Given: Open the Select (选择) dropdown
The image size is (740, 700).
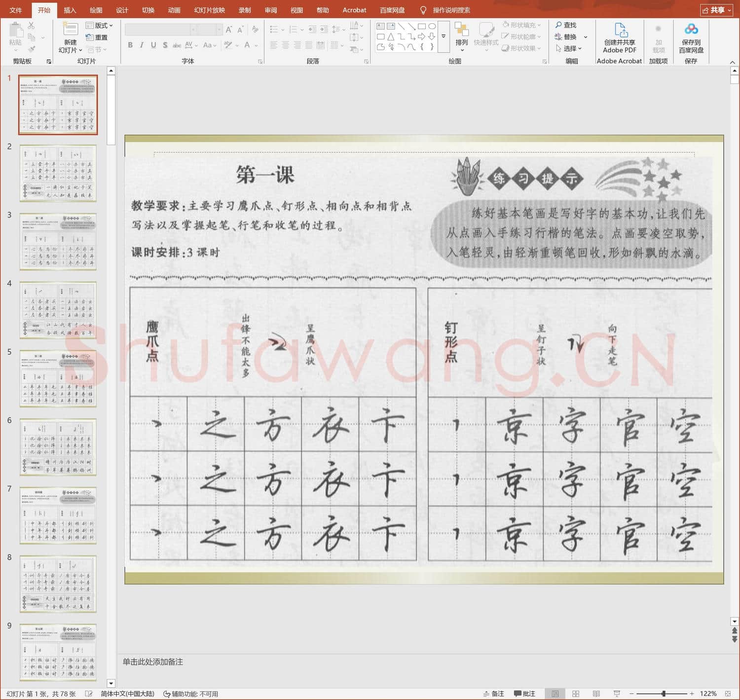Looking at the screenshot, I should tap(569, 48).
